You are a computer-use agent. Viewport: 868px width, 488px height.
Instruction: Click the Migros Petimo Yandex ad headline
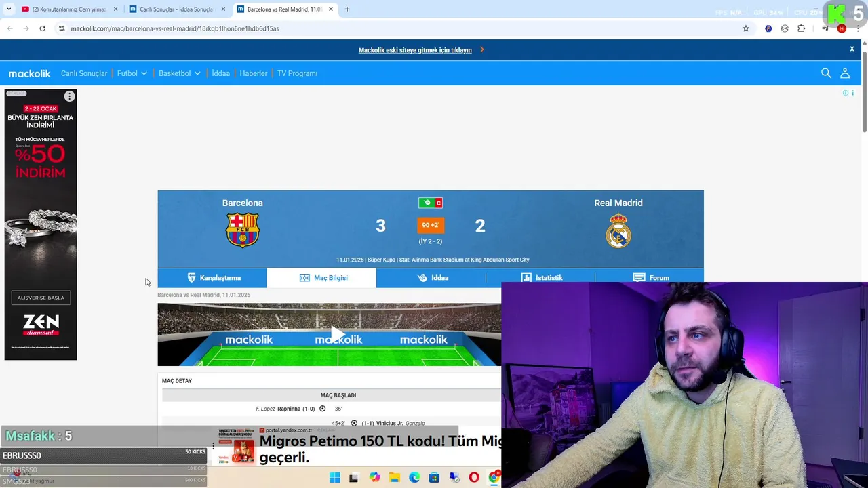(380, 449)
